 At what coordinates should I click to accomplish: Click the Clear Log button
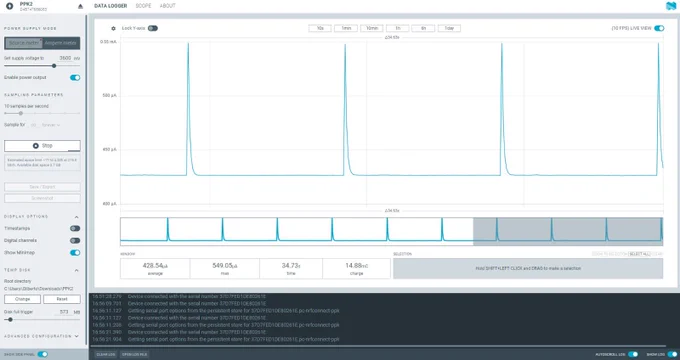106,354
